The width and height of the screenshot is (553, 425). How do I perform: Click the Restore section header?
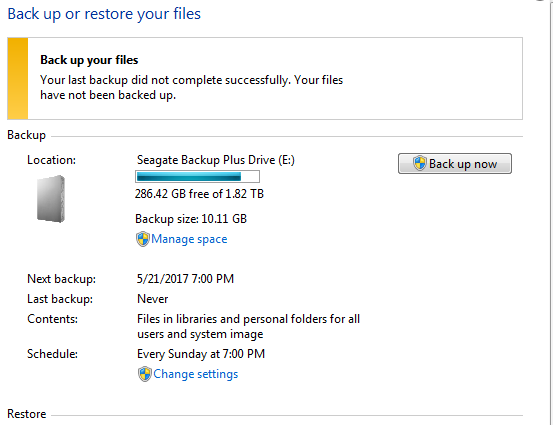click(x=27, y=414)
